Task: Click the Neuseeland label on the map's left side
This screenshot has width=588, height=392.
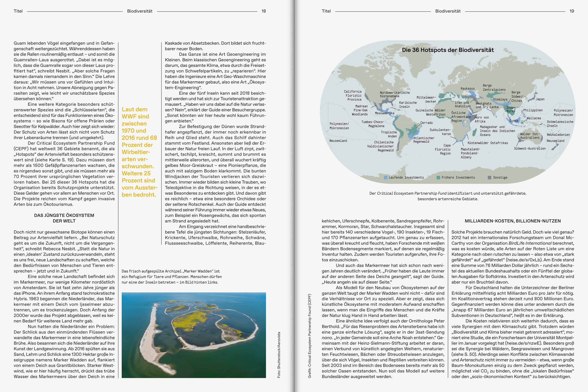Action: tap(338, 141)
